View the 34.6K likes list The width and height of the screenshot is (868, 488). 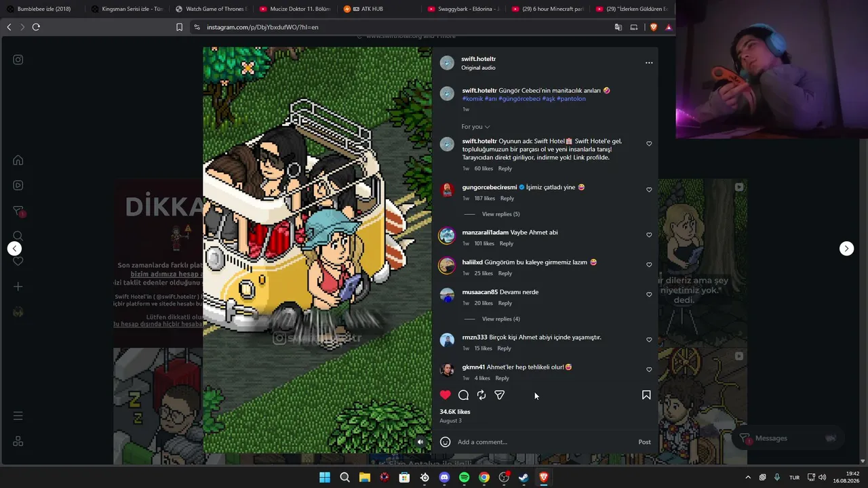click(455, 411)
